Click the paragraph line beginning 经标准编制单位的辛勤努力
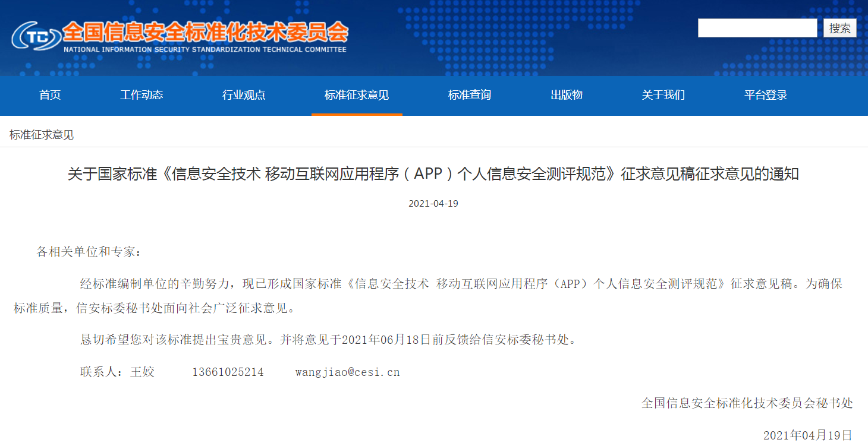The height and width of the screenshot is (446, 868). (461, 283)
